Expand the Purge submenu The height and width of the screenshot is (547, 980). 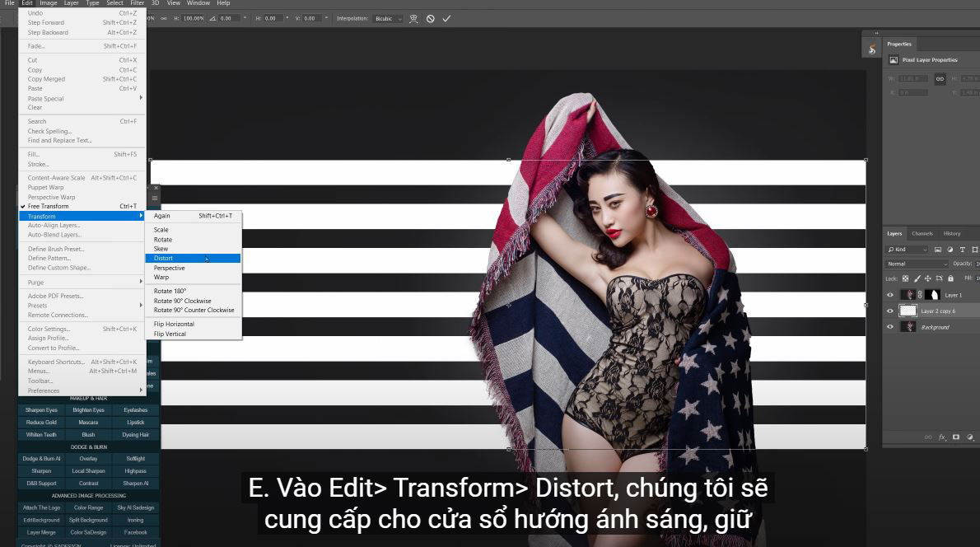[82, 283]
